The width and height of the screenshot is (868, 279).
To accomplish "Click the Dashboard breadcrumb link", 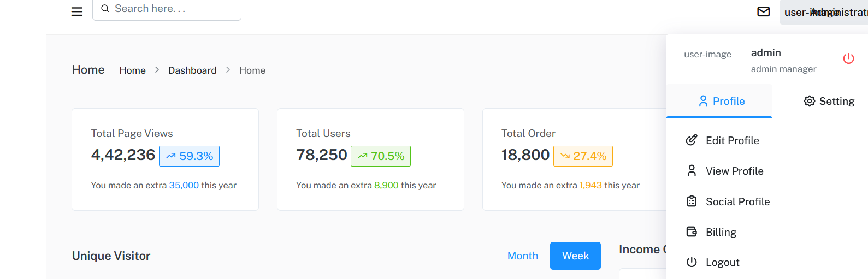I will (x=192, y=70).
